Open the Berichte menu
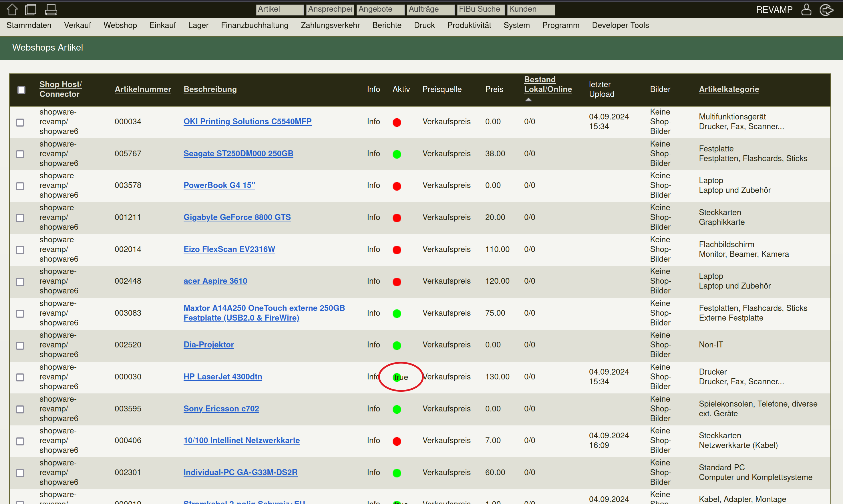Screen dimensions: 843x504 coord(387,25)
